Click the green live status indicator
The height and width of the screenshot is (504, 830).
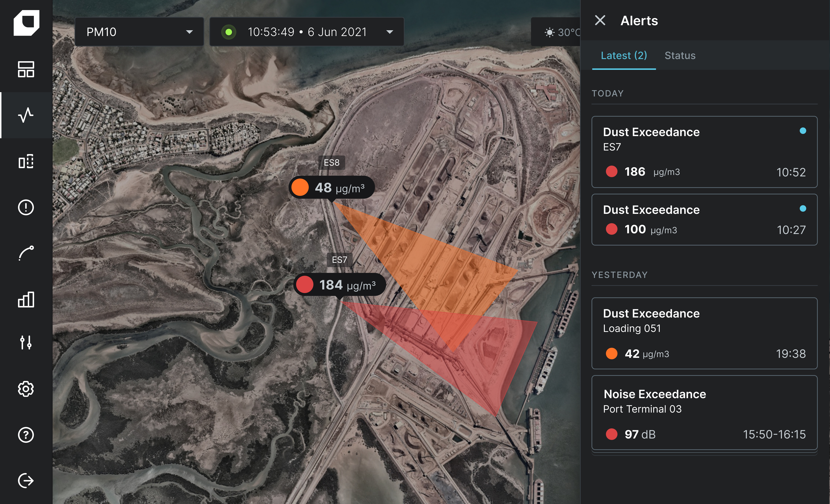[x=229, y=32]
